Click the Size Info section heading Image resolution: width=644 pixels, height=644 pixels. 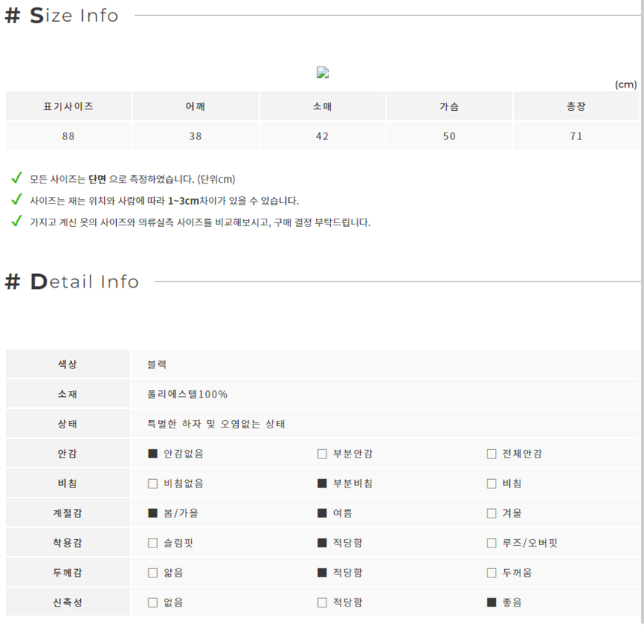[x=61, y=16]
